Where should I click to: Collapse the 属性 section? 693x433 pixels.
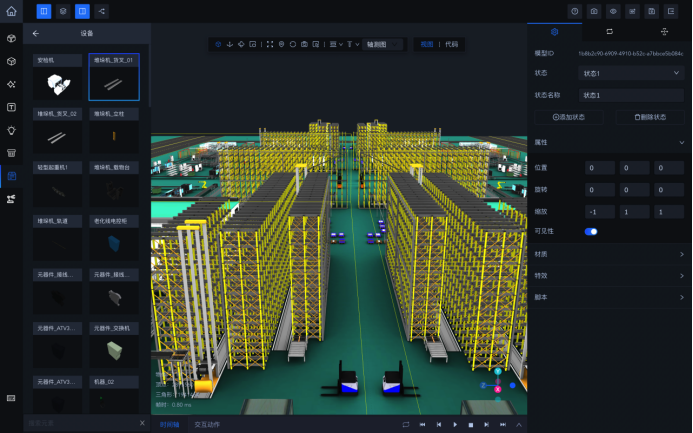609,142
